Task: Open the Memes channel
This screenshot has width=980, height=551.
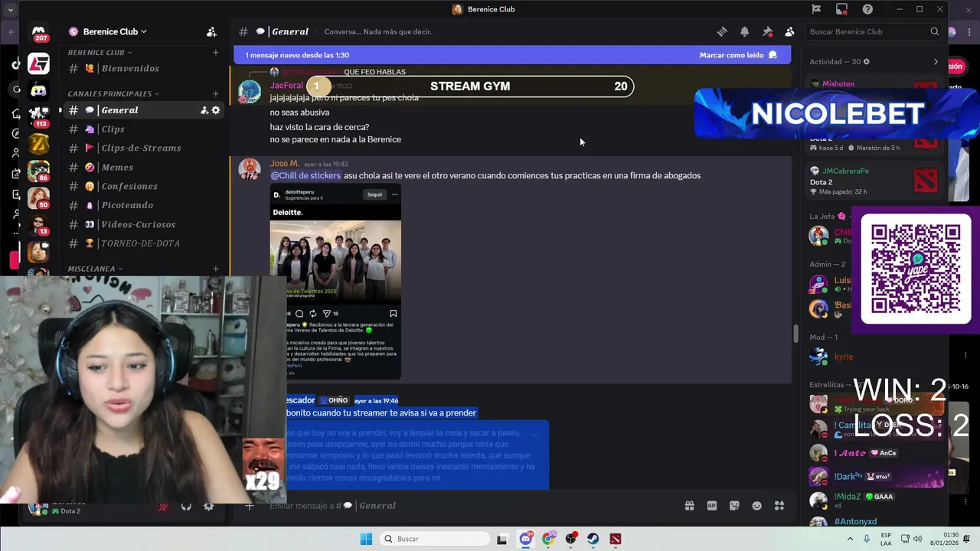Action: tap(142, 168)
